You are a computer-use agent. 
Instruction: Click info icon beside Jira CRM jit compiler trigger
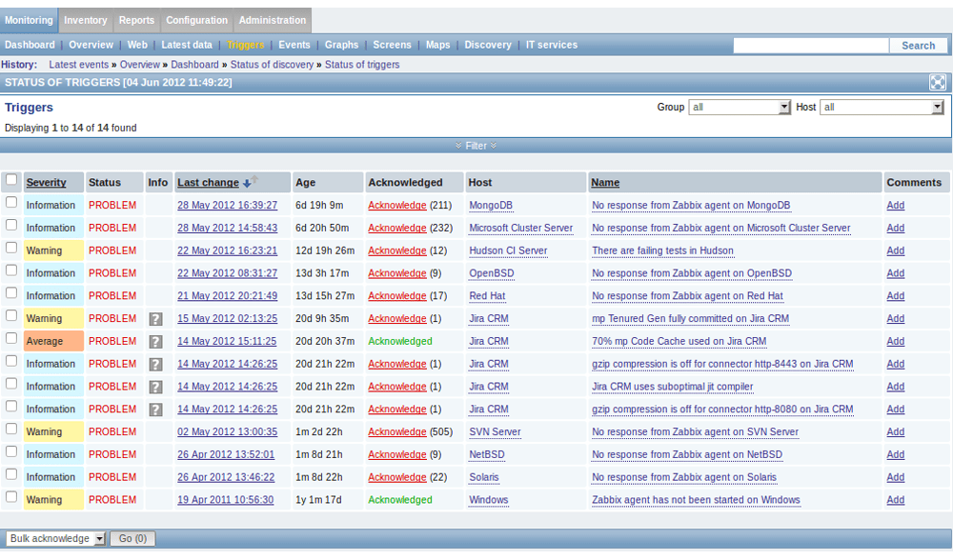tap(155, 387)
